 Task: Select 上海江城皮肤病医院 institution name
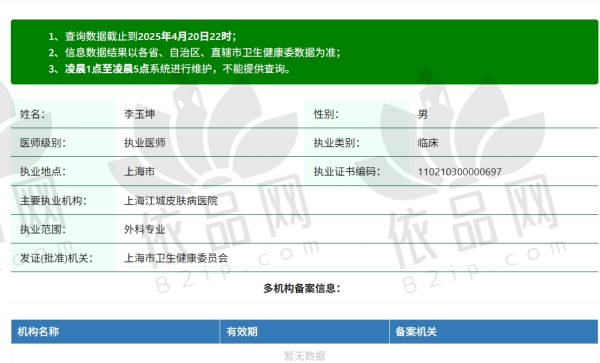click(x=171, y=200)
